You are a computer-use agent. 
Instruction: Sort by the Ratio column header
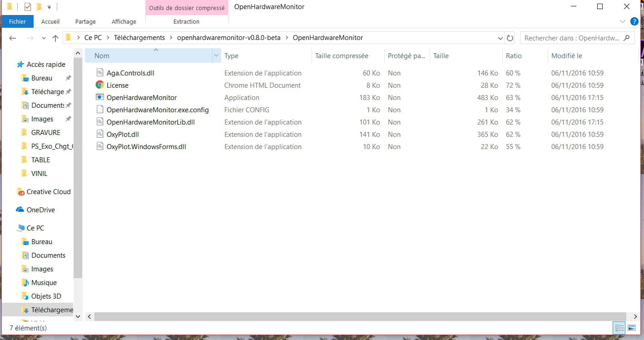click(525, 56)
